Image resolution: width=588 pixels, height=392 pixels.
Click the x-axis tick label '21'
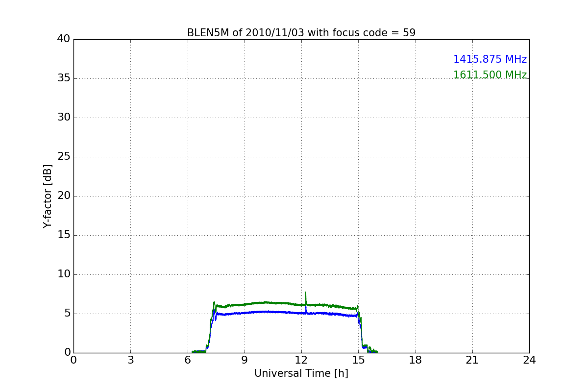(x=472, y=360)
